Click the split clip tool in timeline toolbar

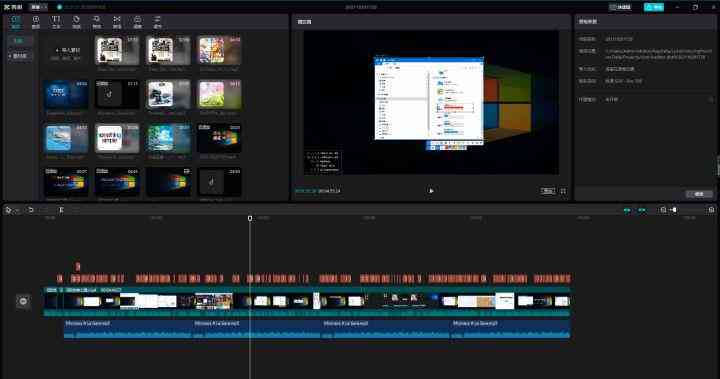pyautogui.click(x=61, y=210)
